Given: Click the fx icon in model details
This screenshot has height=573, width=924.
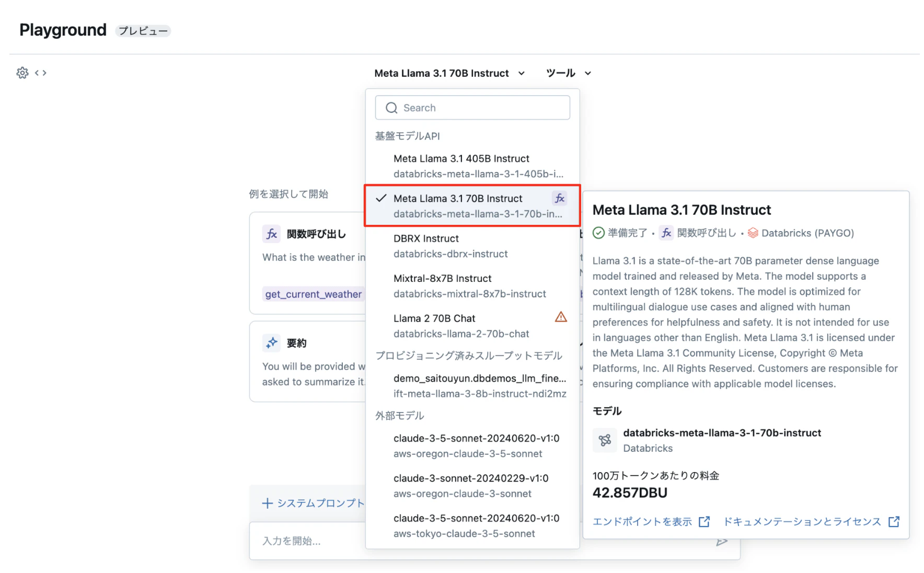Looking at the screenshot, I should (666, 233).
